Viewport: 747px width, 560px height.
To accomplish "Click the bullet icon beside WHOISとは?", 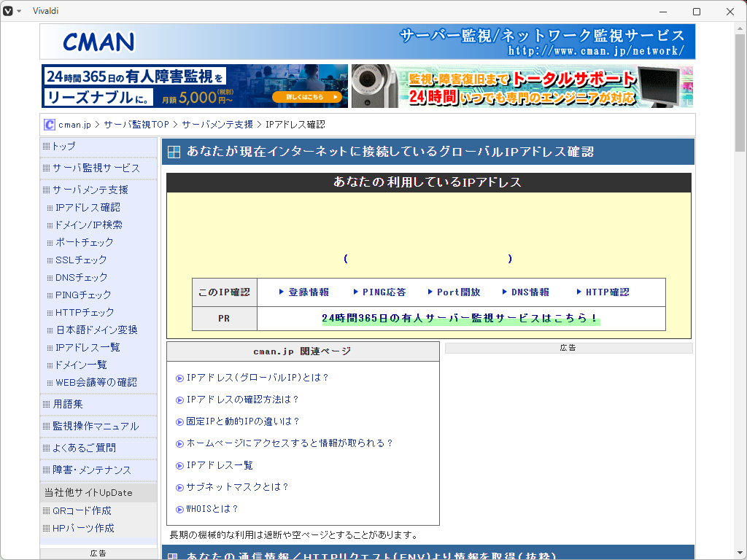I will point(179,510).
